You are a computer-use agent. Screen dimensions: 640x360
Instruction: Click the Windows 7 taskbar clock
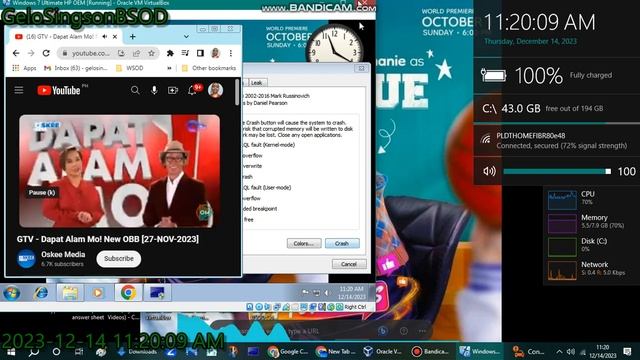coord(351,293)
